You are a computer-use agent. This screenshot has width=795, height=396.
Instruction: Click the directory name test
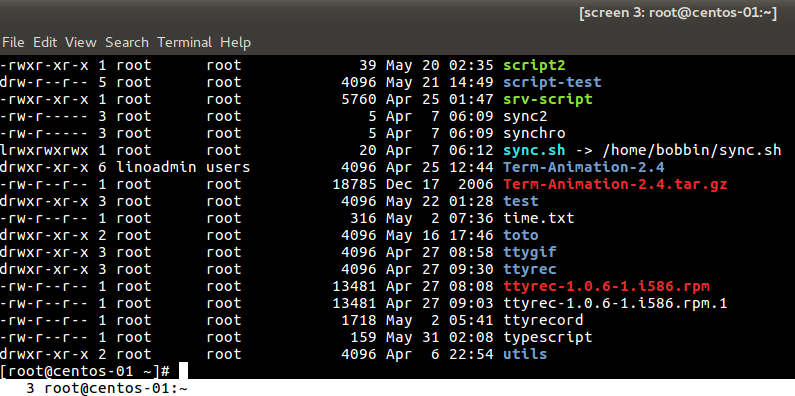click(x=520, y=201)
